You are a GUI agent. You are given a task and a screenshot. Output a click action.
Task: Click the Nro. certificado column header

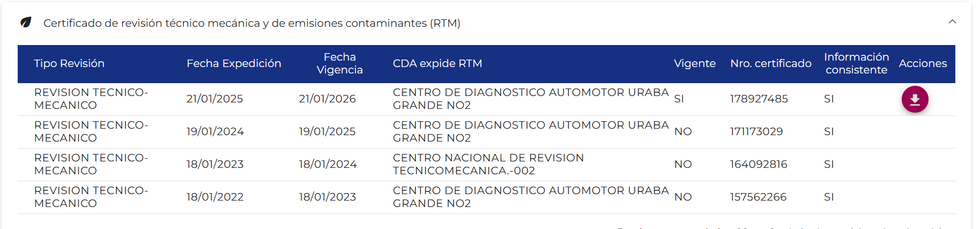[770, 63]
